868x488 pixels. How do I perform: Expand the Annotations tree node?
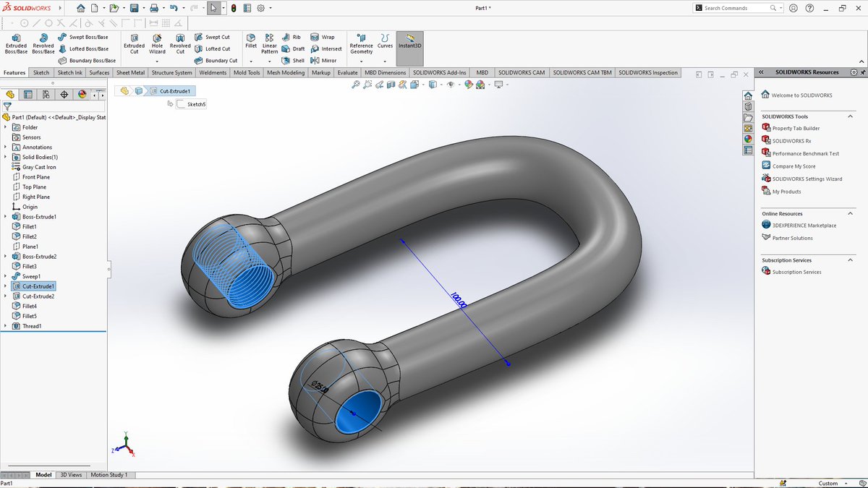tap(6, 147)
